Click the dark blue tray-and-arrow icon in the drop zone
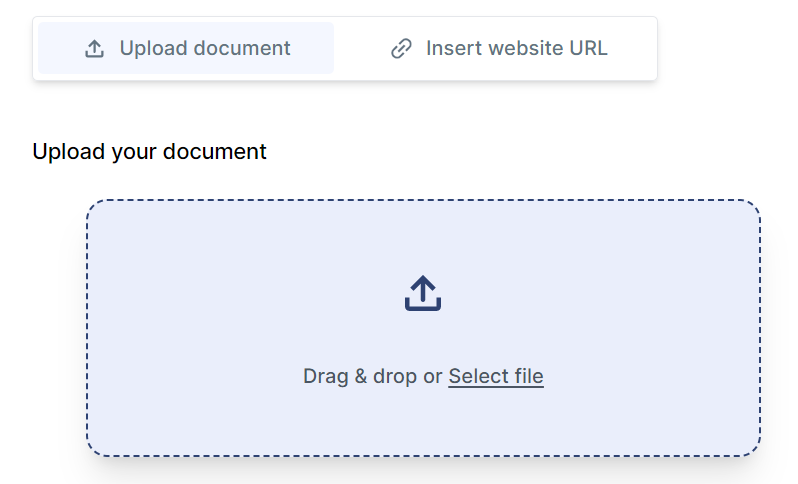The height and width of the screenshot is (484, 798). 423,293
